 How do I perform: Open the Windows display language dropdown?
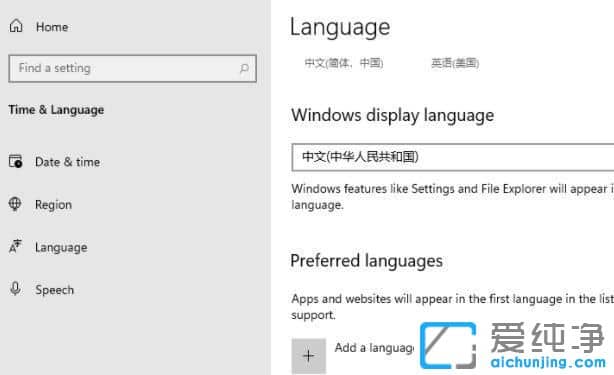453,157
